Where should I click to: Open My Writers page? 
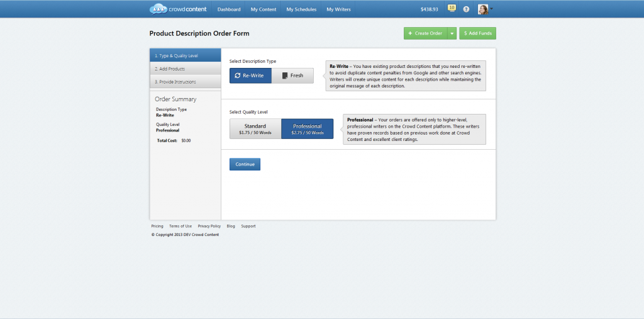click(338, 9)
